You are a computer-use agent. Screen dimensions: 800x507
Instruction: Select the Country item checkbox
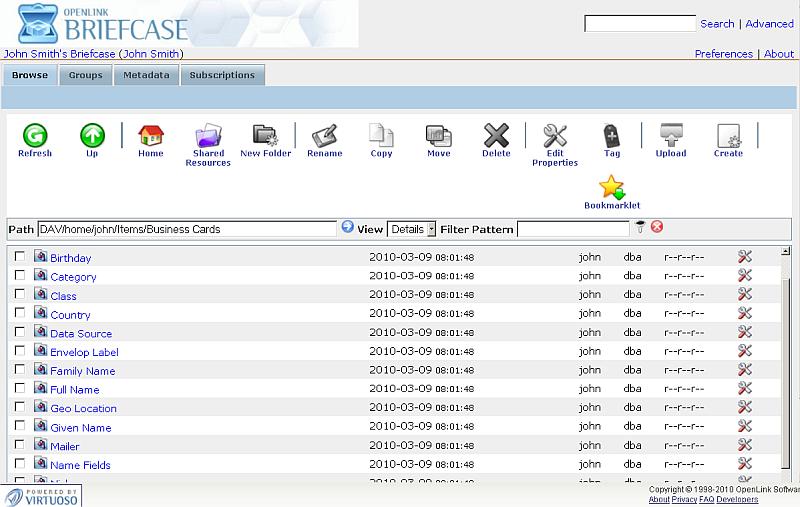point(20,314)
